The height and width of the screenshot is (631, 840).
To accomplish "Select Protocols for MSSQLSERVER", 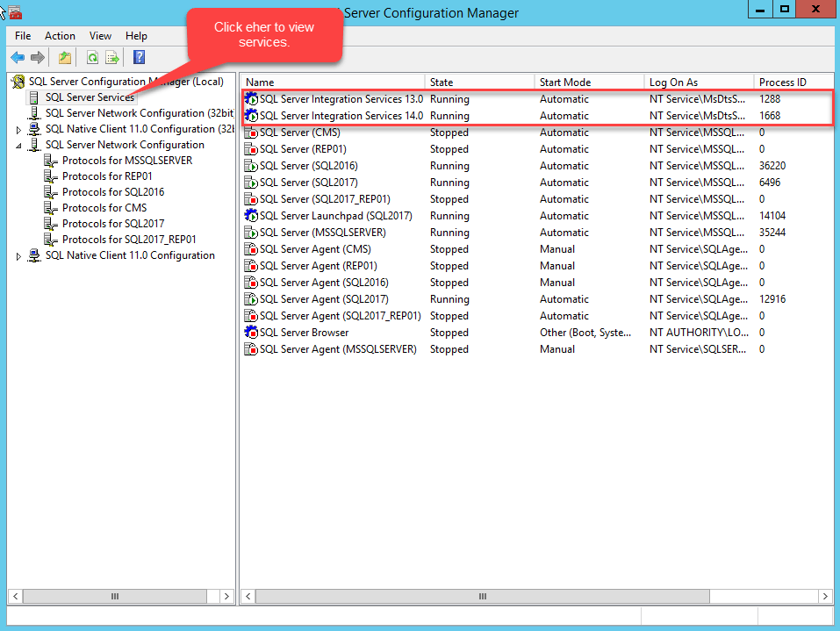I will click(127, 161).
